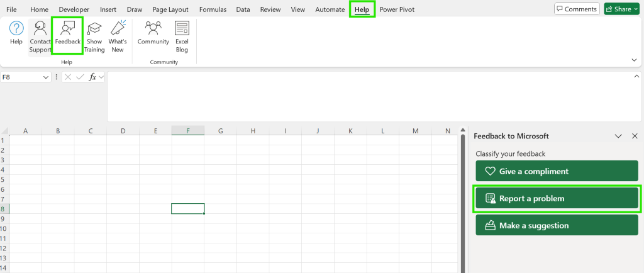Click Make a suggestion

coord(557,225)
